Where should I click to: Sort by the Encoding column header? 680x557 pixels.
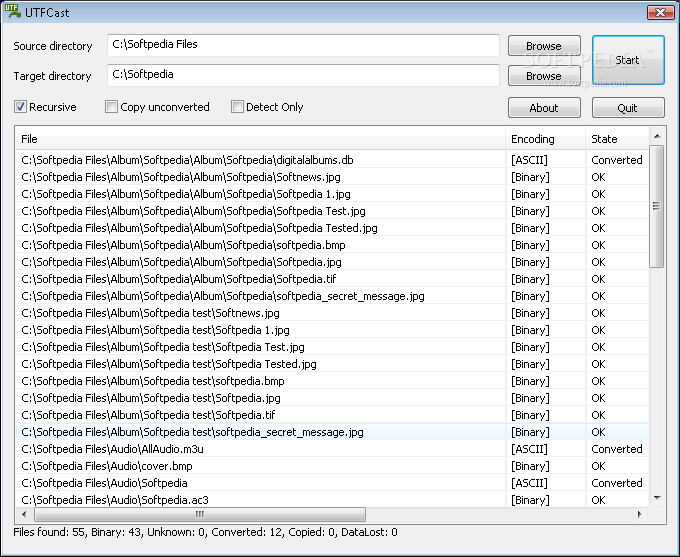(545, 139)
